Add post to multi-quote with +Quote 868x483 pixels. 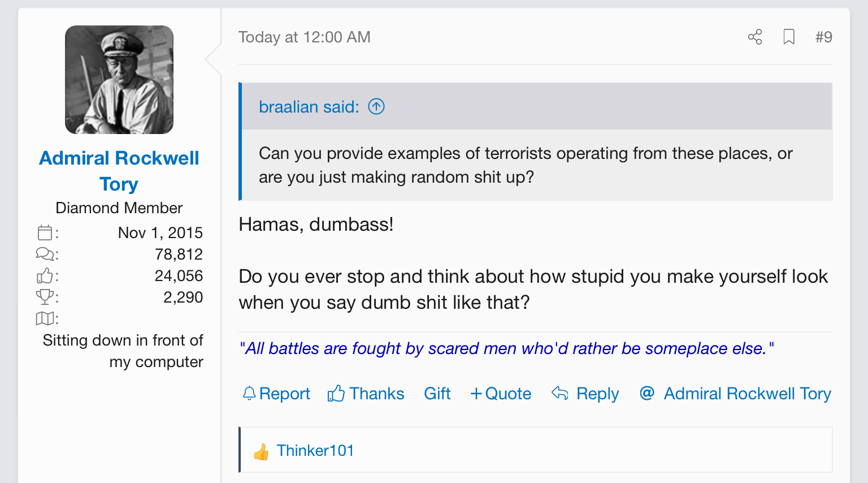(x=501, y=394)
